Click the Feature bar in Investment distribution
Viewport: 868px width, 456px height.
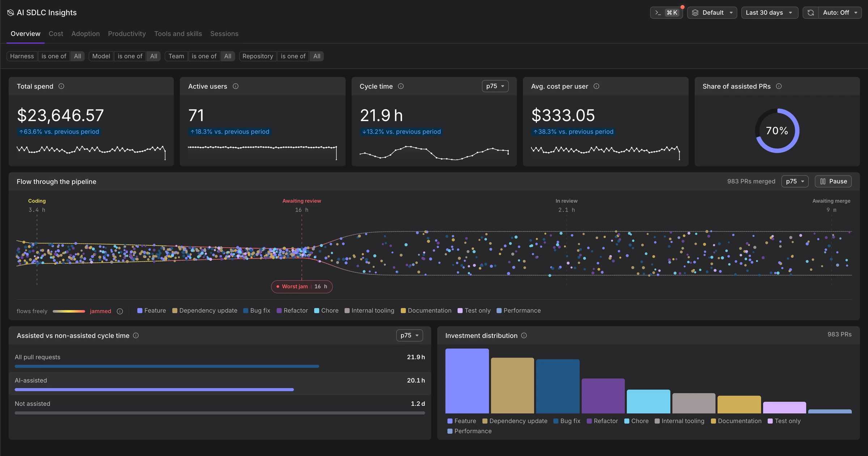pos(467,381)
